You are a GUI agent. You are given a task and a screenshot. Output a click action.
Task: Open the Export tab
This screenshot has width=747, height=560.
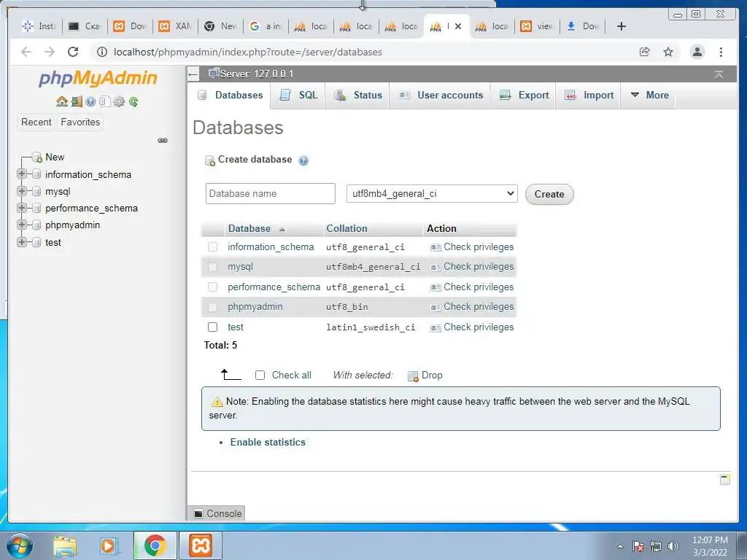[x=524, y=96]
